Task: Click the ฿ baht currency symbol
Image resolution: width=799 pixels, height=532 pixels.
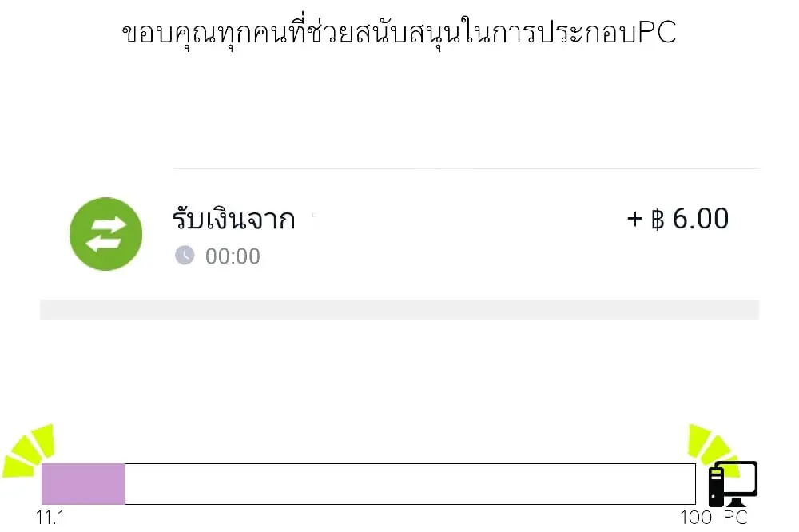Action: (x=658, y=220)
